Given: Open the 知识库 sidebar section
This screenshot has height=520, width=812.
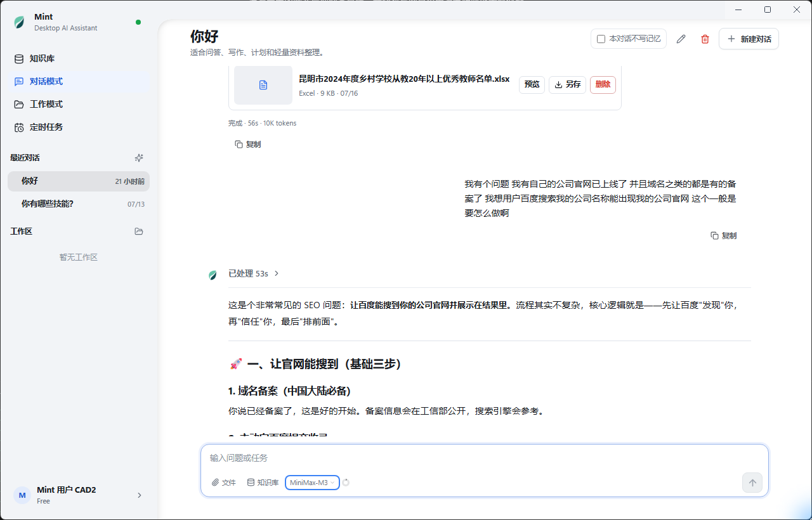Looking at the screenshot, I should click(79, 58).
